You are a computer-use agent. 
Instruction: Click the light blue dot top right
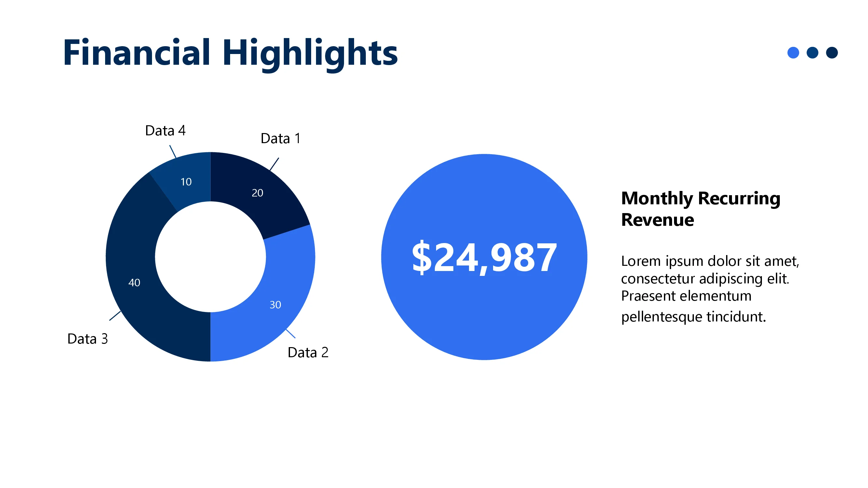(x=793, y=52)
